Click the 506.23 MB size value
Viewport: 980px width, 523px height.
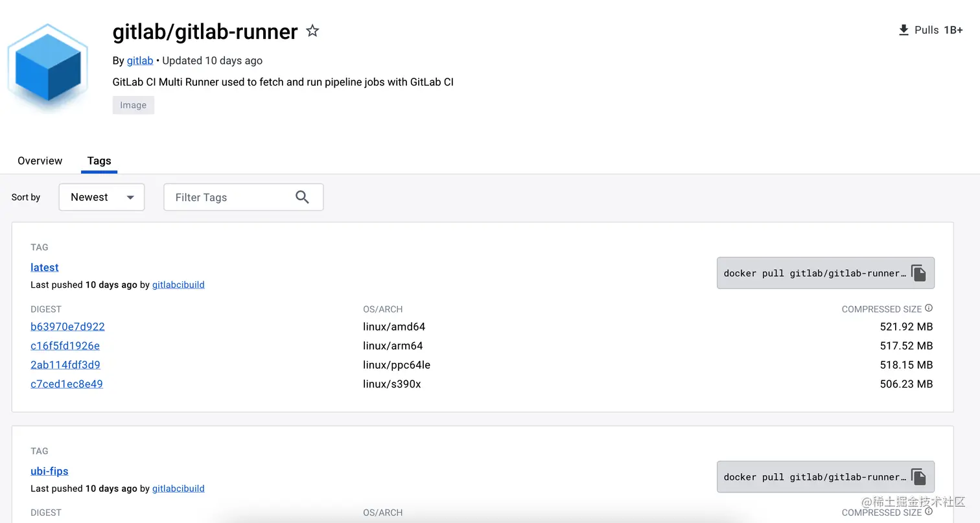pos(906,384)
